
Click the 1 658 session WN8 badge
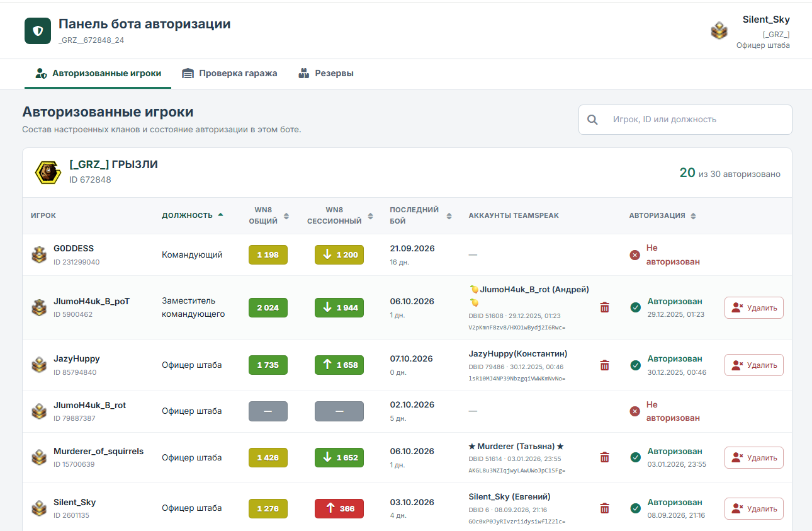point(339,365)
